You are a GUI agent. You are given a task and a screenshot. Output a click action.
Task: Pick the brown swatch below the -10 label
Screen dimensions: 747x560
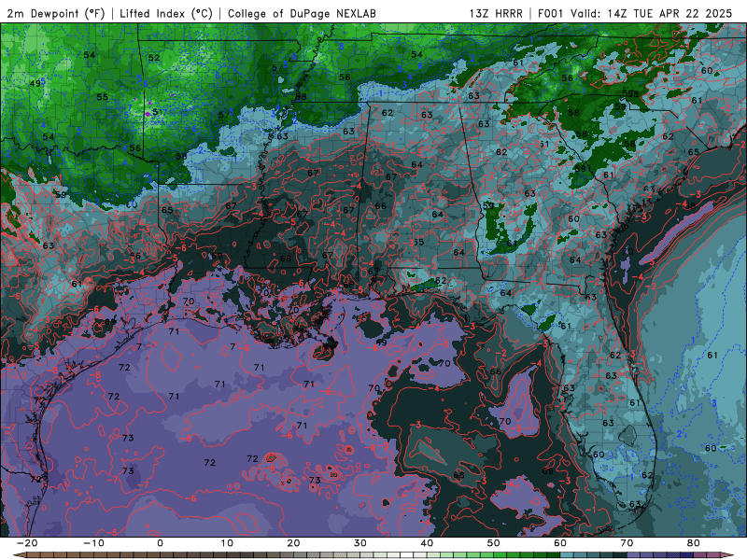pos(100,555)
